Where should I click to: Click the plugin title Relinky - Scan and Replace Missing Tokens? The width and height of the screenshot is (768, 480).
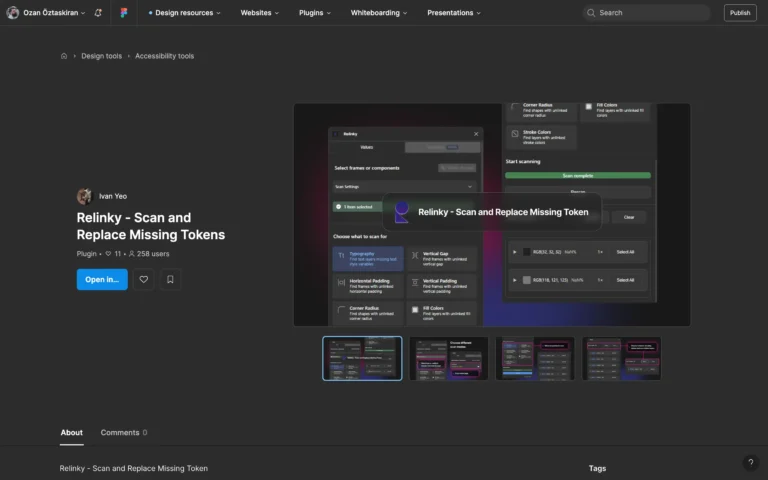tap(151, 226)
